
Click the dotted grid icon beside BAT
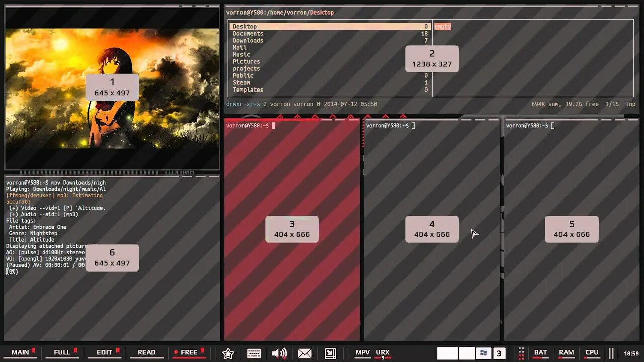(522, 353)
